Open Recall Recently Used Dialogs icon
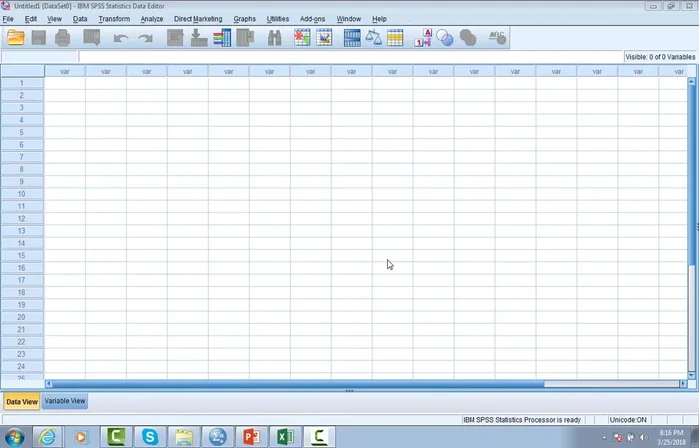This screenshot has width=699, height=448. click(92, 38)
